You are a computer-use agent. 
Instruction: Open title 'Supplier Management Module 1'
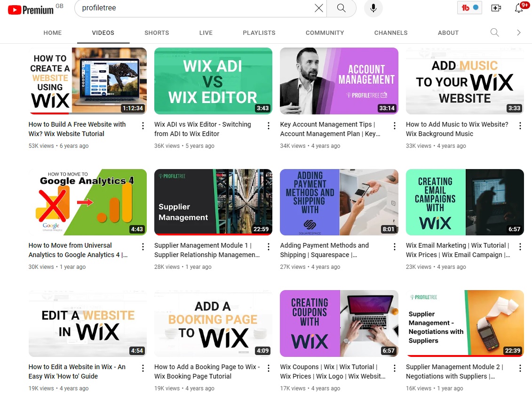coord(207,250)
